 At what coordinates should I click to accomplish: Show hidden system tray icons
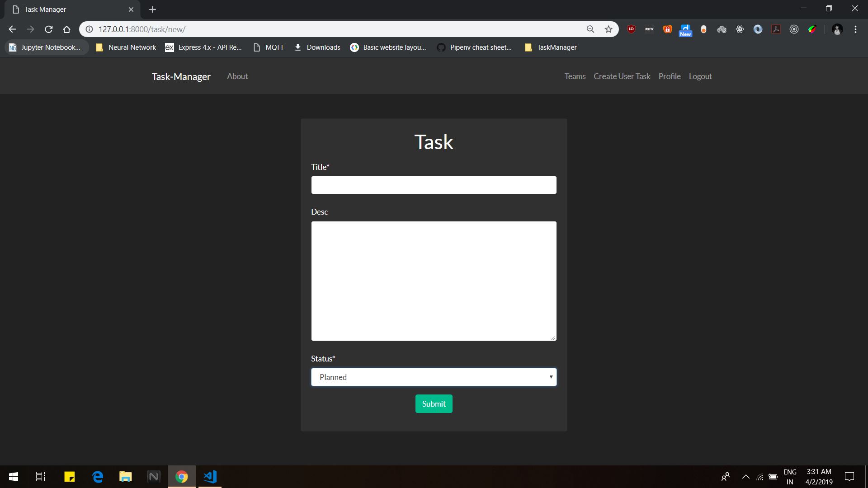pos(746,477)
